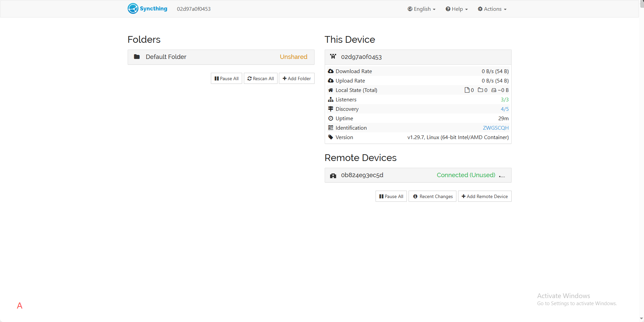This screenshot has width=644, height=322.
Task: Click the Default Folder folder icon
Action: (x=137, y=57)
